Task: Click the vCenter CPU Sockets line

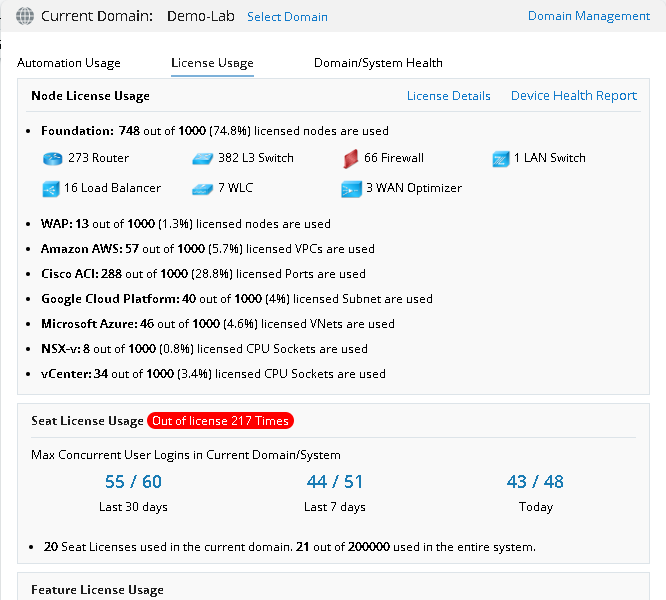Action: (x=213, y=374)
